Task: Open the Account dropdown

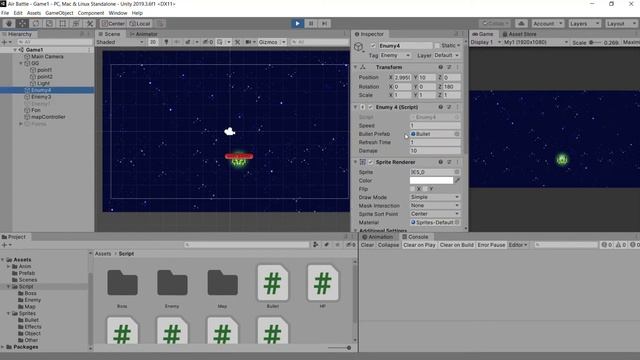Action: tap(548, 24)
